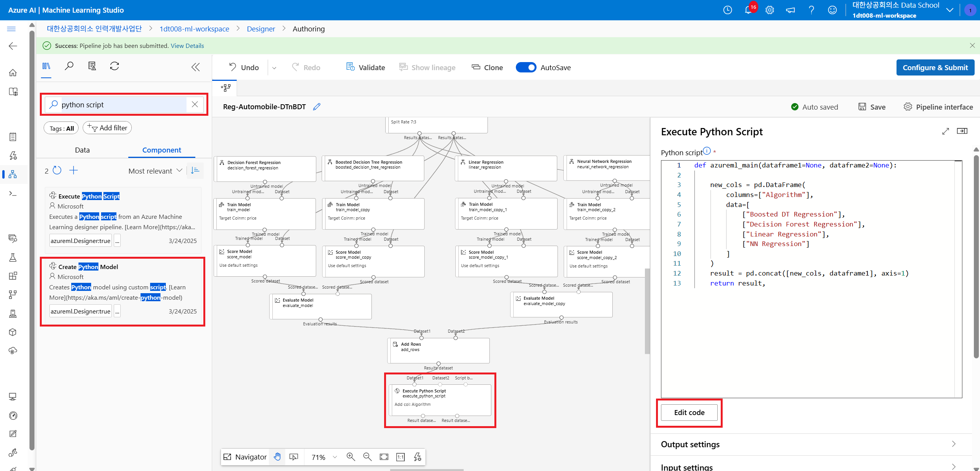This screenshot has width=980, height=471.
Task: Click the pencil icon to rename pipeline
Action: pyautogui.click(x=316, y=107)
